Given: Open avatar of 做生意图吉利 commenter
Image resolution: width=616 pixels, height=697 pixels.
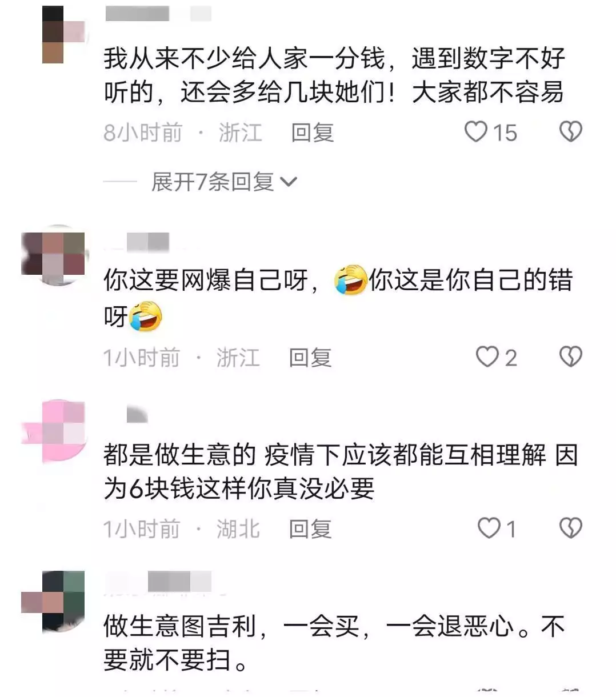Looking at the screenshot, I should coord(53,602).
